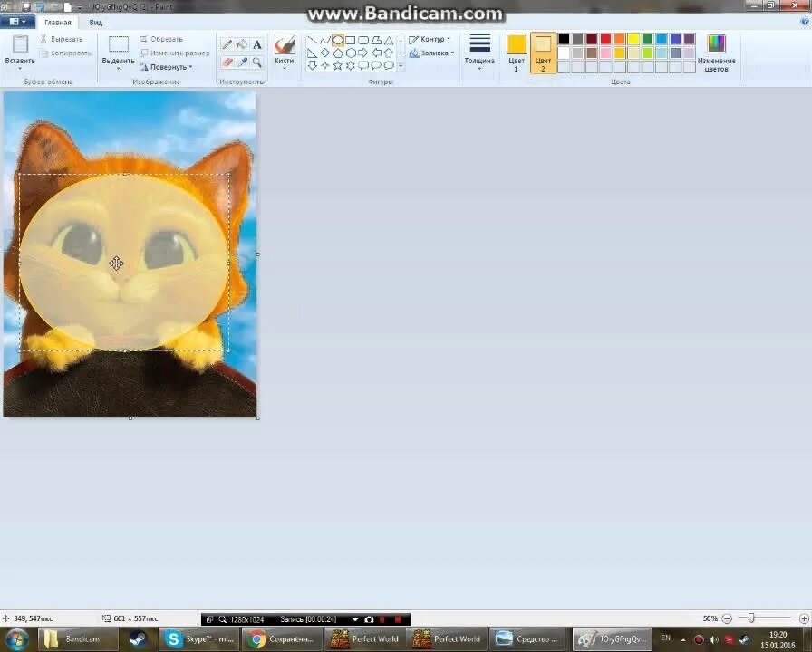Image resolution: width=812 pixels, height=652 pixels.
Task: Select the Fill with color bucket tool
Action: [242, 44]
